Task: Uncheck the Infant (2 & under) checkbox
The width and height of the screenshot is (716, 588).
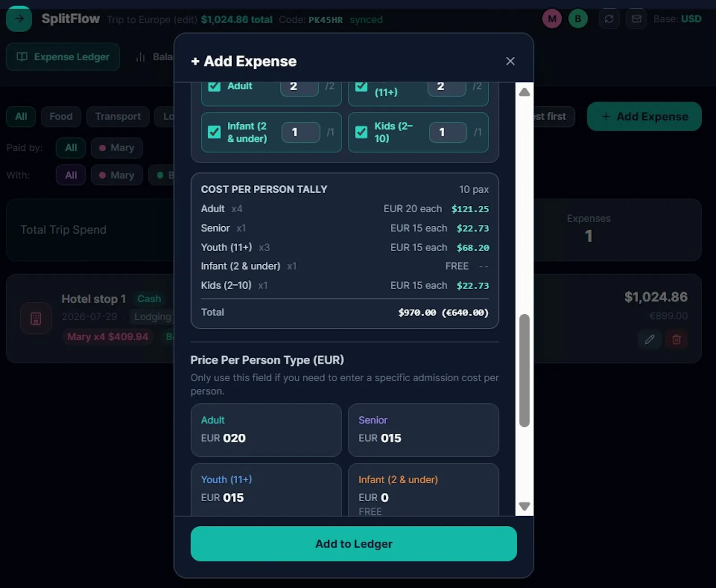Action: (x=214, y=132)
